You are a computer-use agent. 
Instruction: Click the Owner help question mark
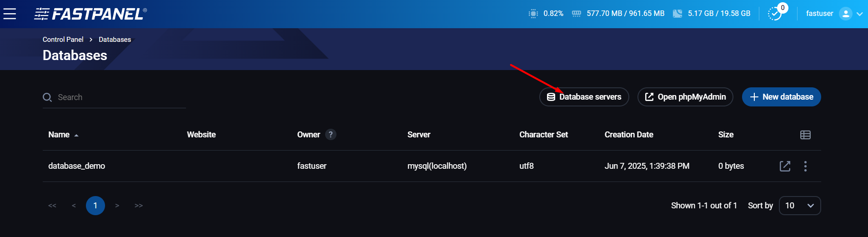tap(331, 135)
